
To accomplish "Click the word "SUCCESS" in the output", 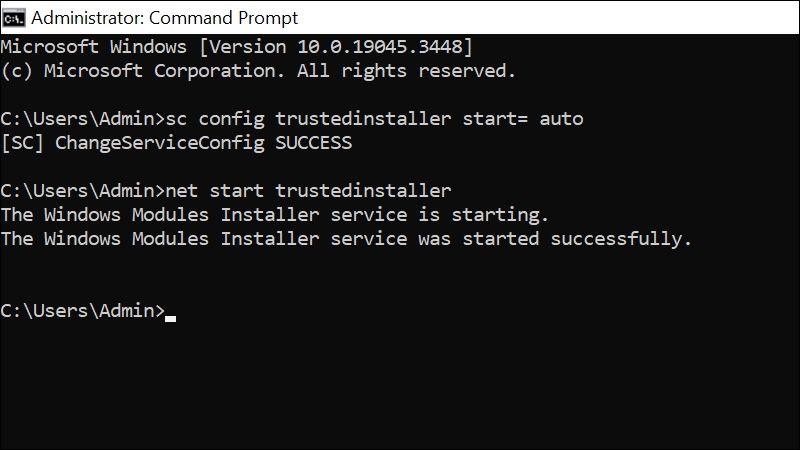I will 313,143.
